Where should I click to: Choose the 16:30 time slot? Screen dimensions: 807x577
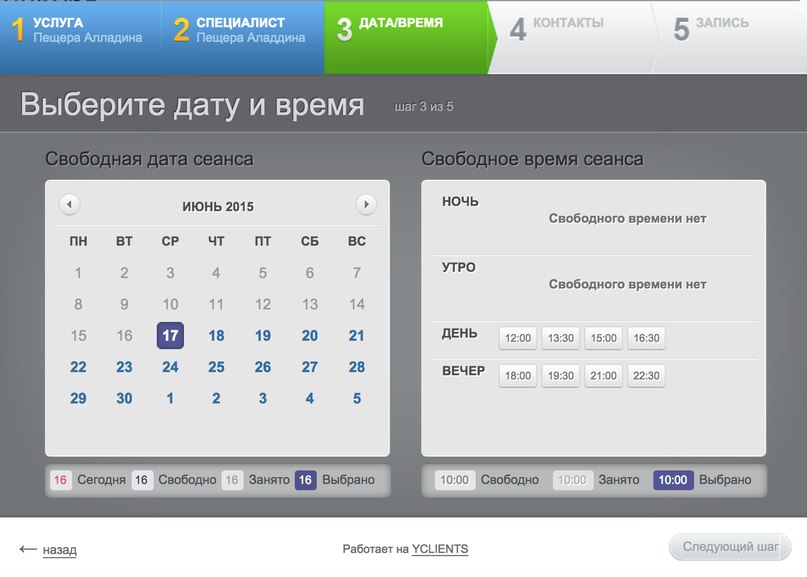[x=646, y=338]
